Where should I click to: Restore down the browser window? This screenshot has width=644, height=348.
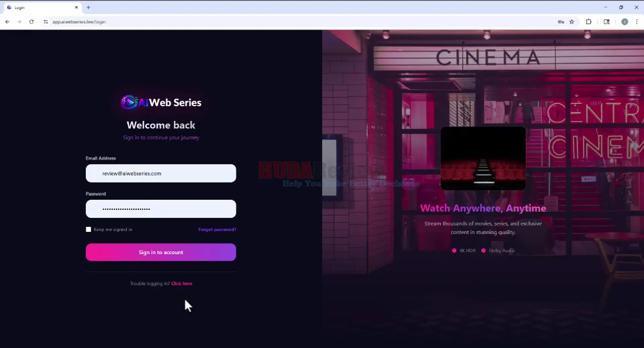[x=621, y=7]
